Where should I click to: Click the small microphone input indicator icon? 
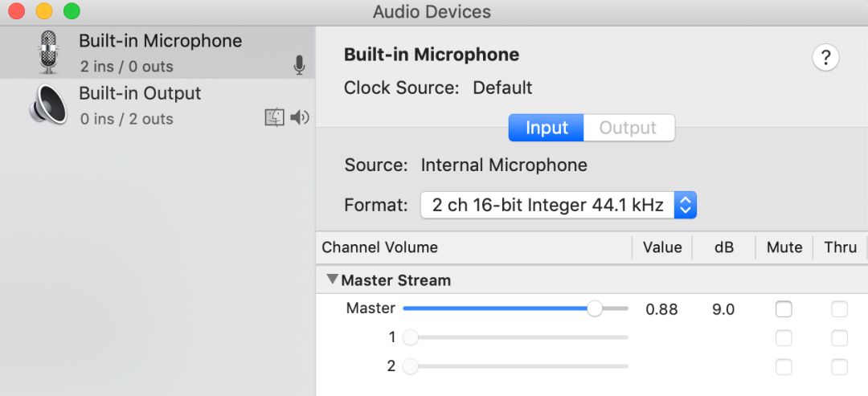299,65
